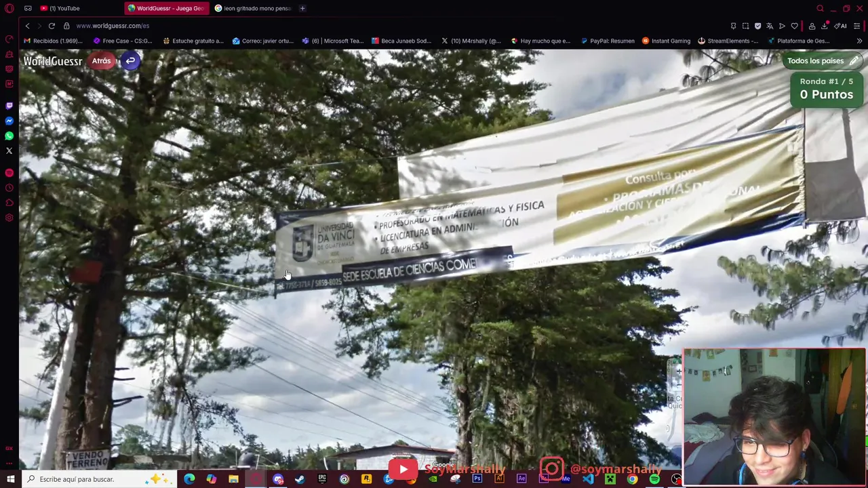Open Spotify from the taskbar
The width and height of the screenshot is (868, 488).
pos(654,479)
